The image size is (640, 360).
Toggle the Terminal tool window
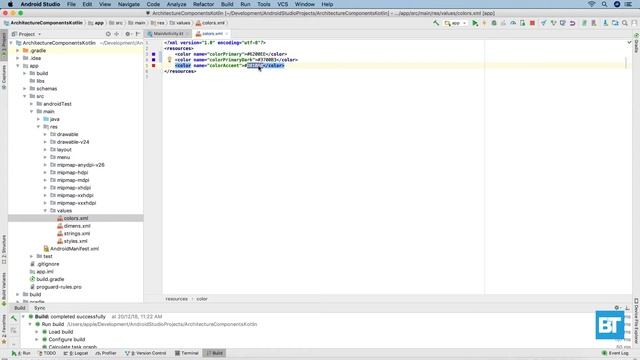pyautogui.click(x=187, y=353)
